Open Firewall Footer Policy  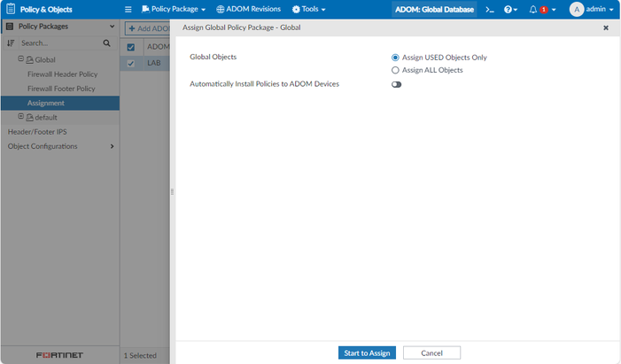click(x=61, y=89)
